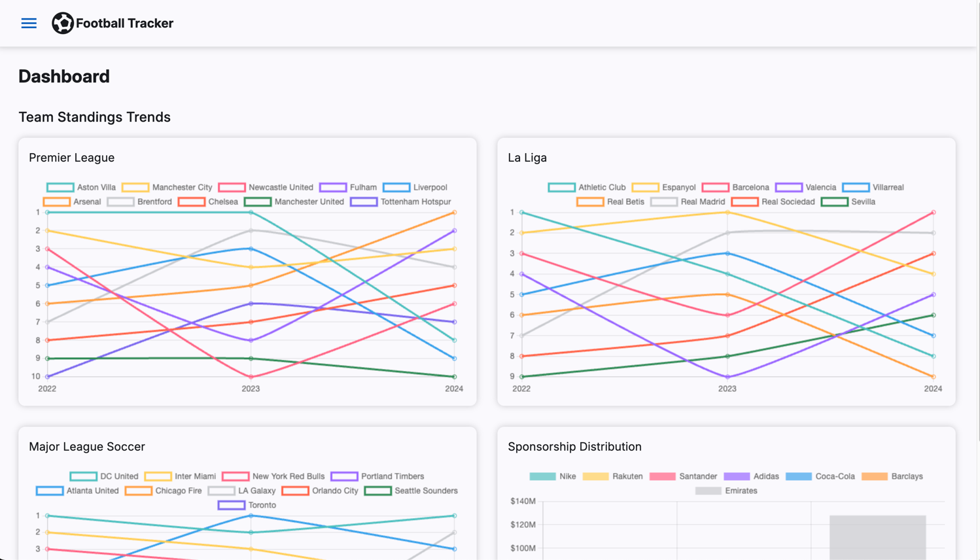Viewport: 980px width, 560px height.
Task: Open the hamburger navigation menu
Action: pos(29,24)
